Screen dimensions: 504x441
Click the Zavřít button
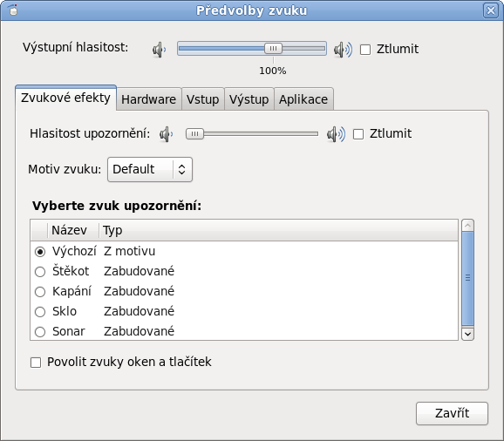coord(452,413)
